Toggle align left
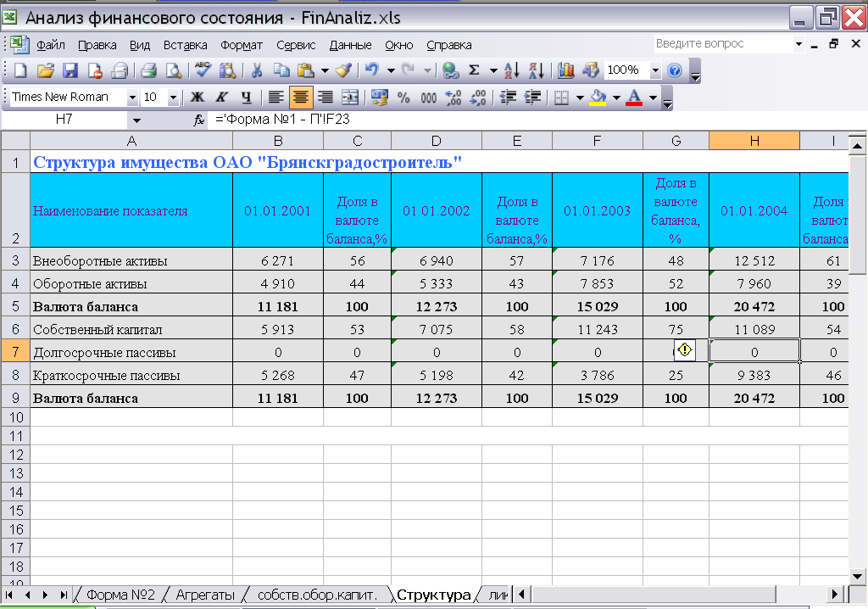This screenshot has width=868, height=609. pyautogui.click(x=275, y=98)
